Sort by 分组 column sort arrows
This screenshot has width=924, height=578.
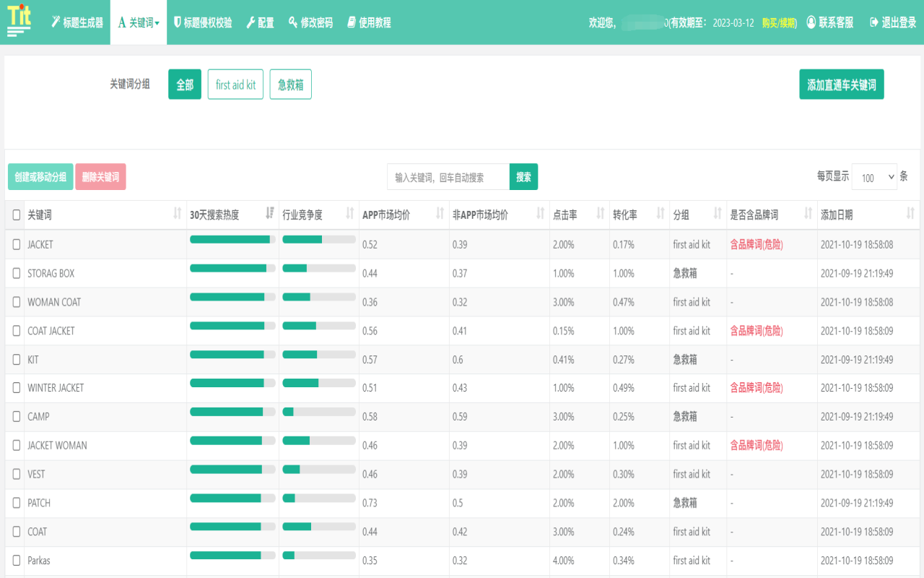[718, 214]
